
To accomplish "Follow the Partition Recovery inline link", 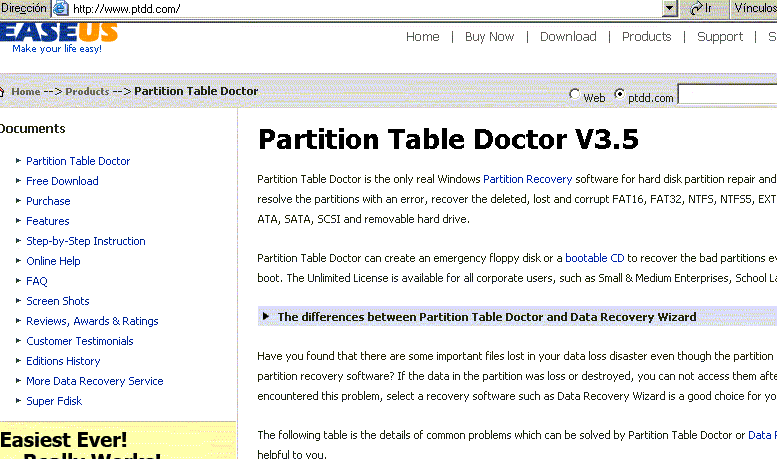I will click(527, 179).
